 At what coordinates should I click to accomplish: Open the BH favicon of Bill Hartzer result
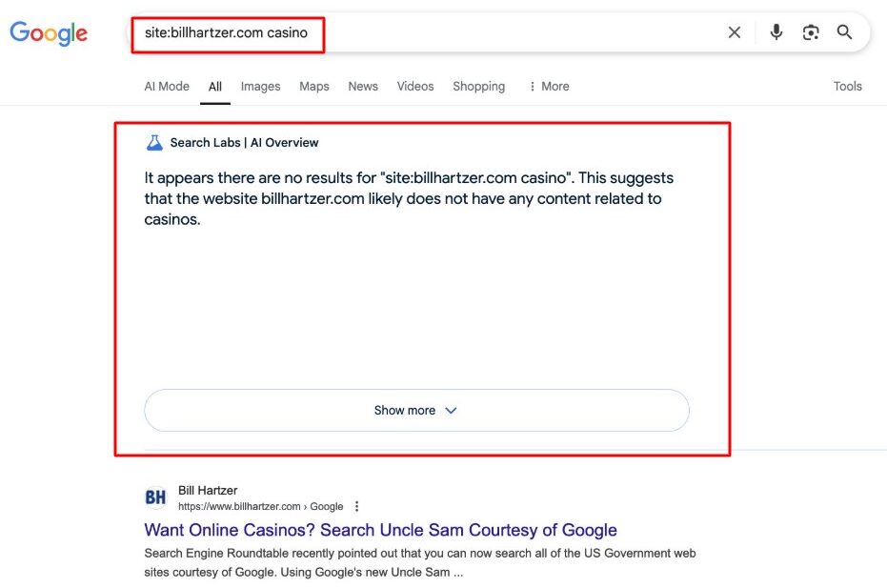pos(155,497)
